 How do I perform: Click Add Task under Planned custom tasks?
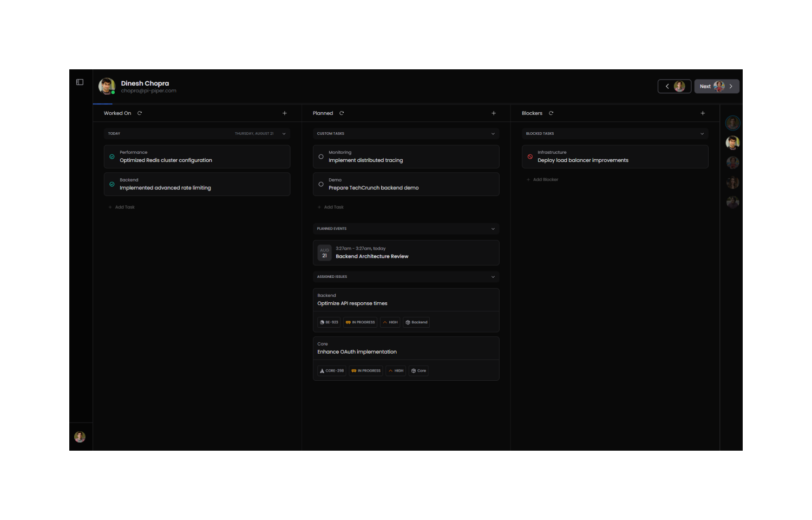point(331,207)
